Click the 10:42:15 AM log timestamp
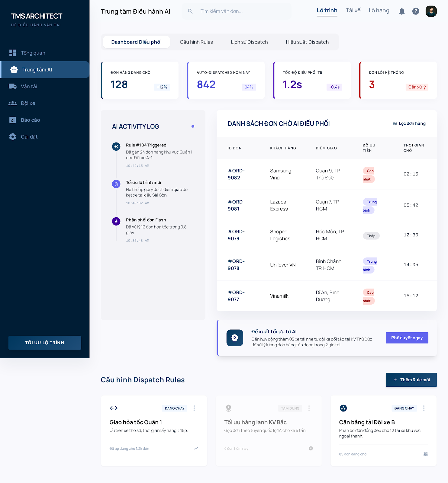 point(137,166)
